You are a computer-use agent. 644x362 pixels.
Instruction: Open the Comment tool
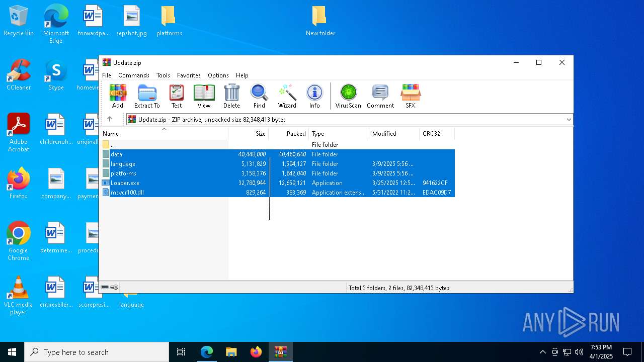coord(380,96)
